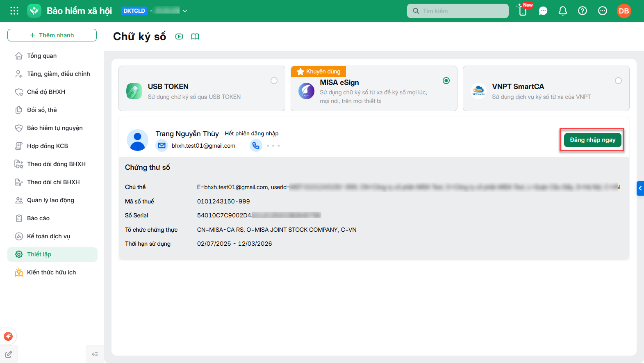Open Kiến thức hữu ích menu
Screen dimensions: 644x363
pyautogui.click(x=52, y=272)
